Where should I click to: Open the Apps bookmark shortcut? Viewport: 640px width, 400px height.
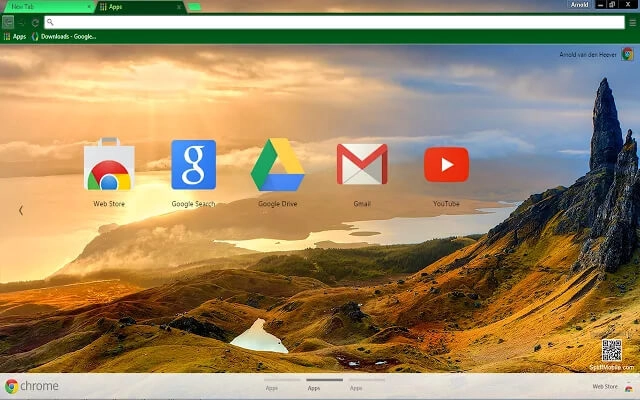(x=15, y=37)
